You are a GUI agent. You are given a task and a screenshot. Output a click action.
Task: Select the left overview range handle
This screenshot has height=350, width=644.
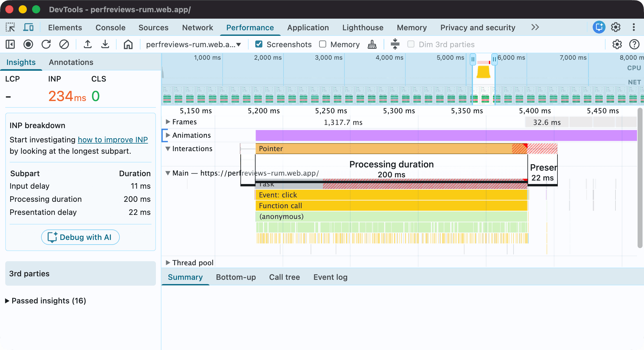point(473,59)
